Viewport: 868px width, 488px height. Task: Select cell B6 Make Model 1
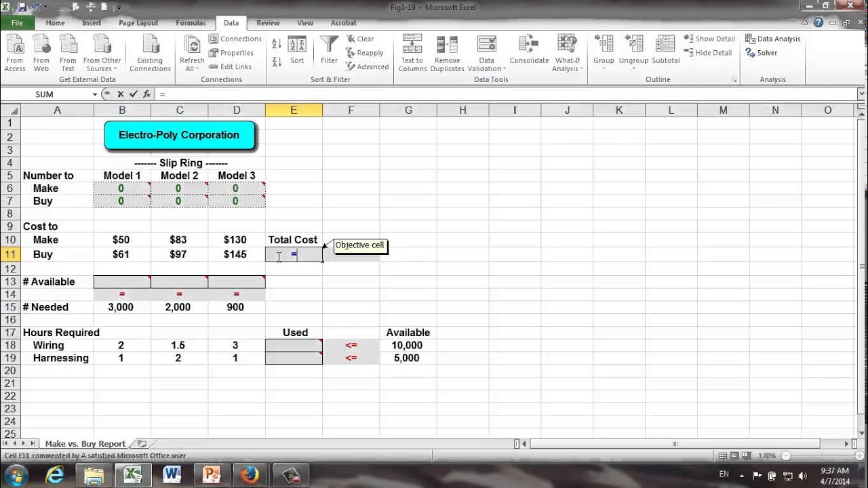(122, 188)
